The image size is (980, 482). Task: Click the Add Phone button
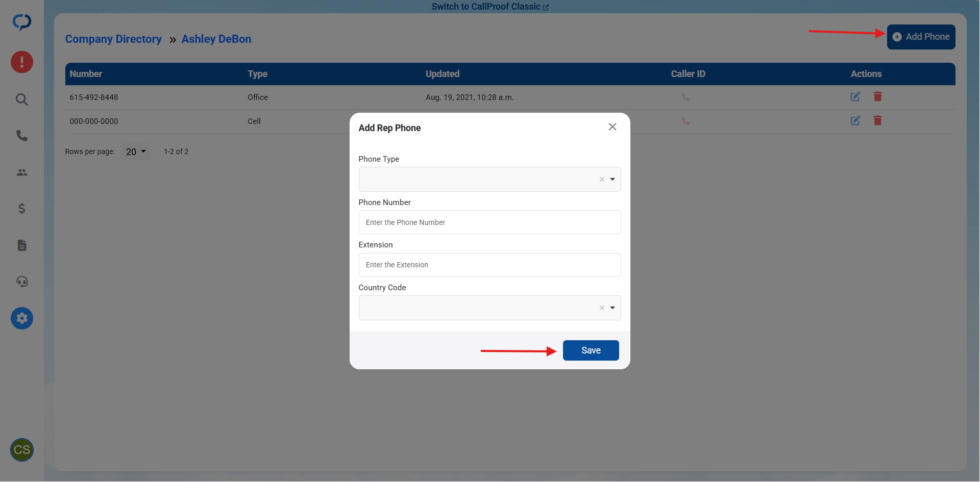click(921, 37)
